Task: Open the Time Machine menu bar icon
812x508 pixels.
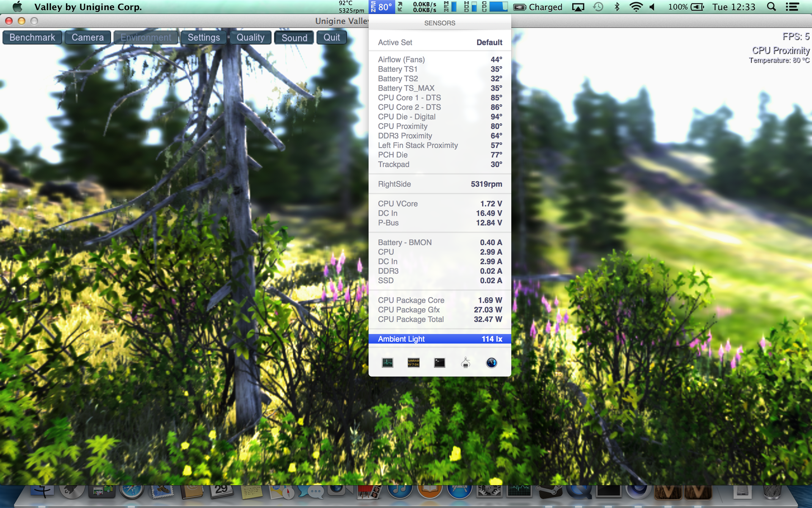Action: click(x=598, y=7)
